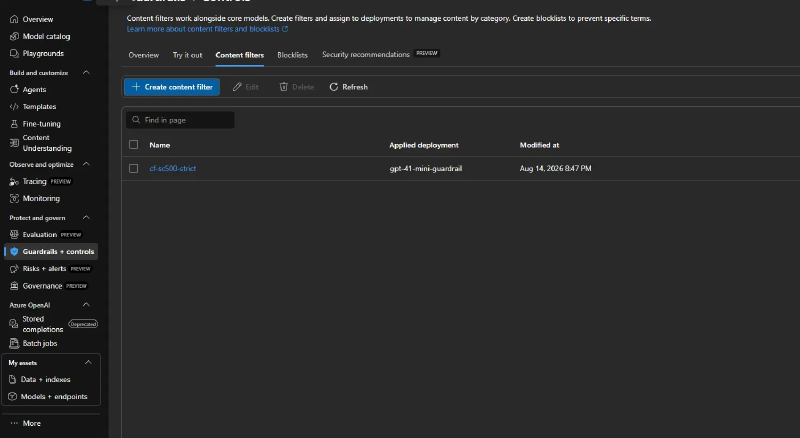800x438 pixels.
Task: Open Model catalog icon in sidebar
Action: pos(14,36)
